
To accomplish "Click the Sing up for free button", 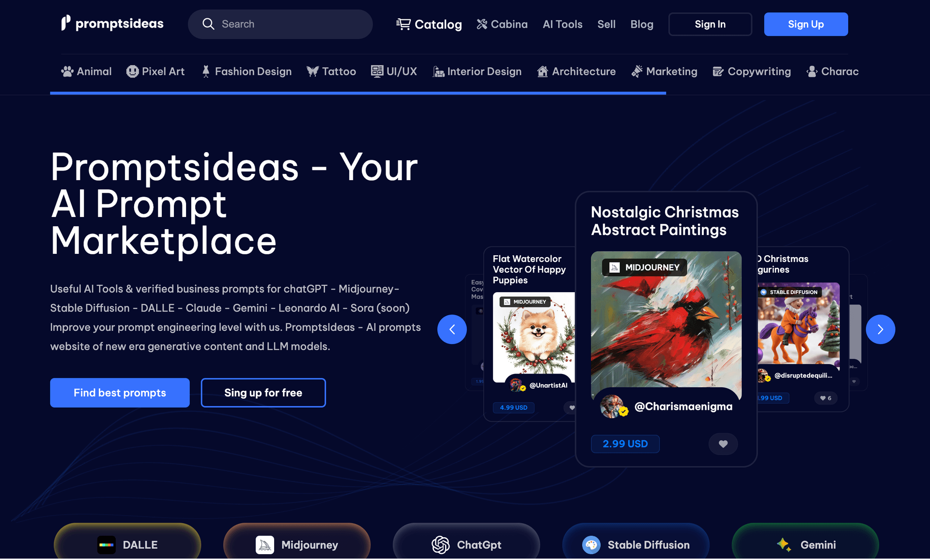I will coord(263,392).
